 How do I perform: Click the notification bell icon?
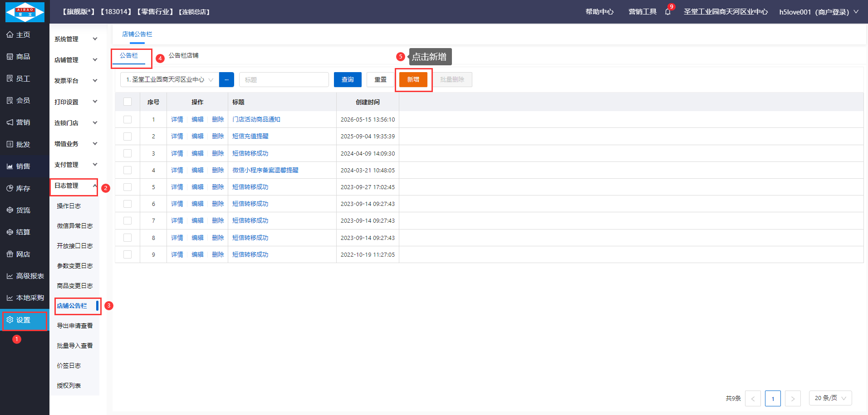point(667,12)
